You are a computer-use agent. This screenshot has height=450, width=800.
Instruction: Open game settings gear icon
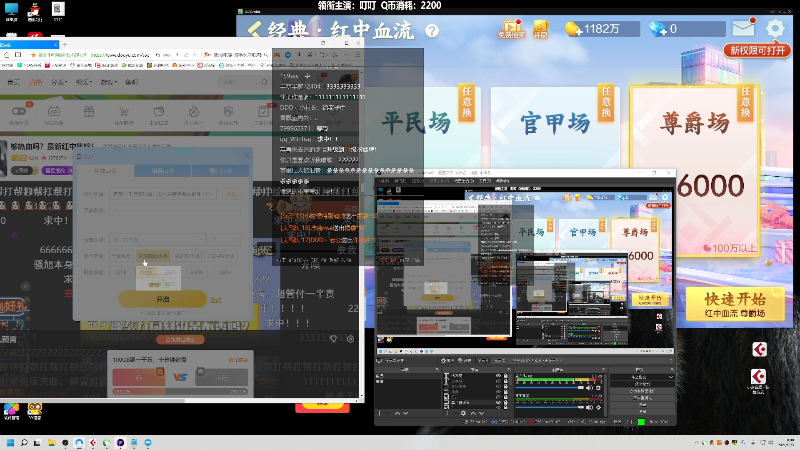[775, 28]
